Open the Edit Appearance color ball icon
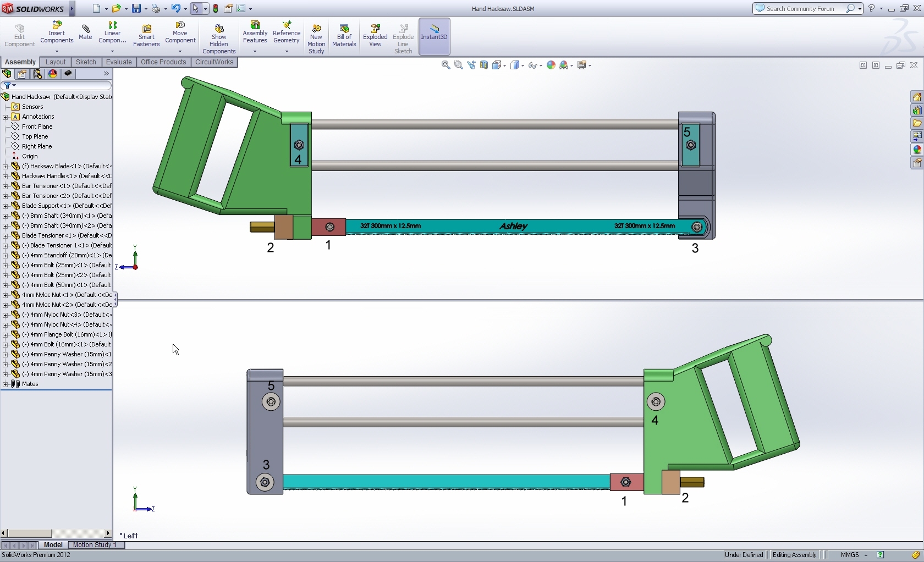The image size is (924, 562). click(x=551, y=65)
